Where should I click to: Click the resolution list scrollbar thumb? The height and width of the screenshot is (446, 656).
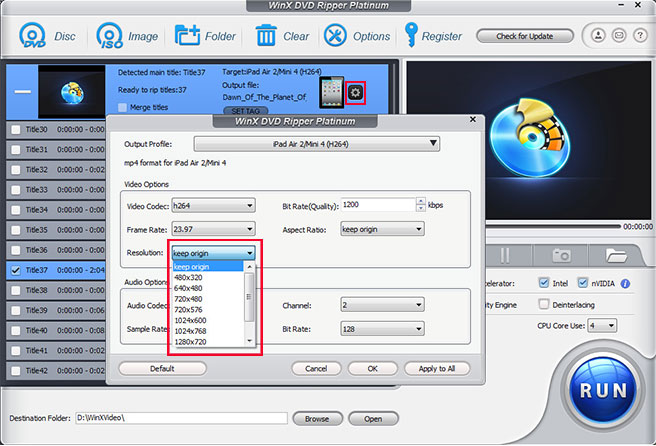[x=249, y=297]
